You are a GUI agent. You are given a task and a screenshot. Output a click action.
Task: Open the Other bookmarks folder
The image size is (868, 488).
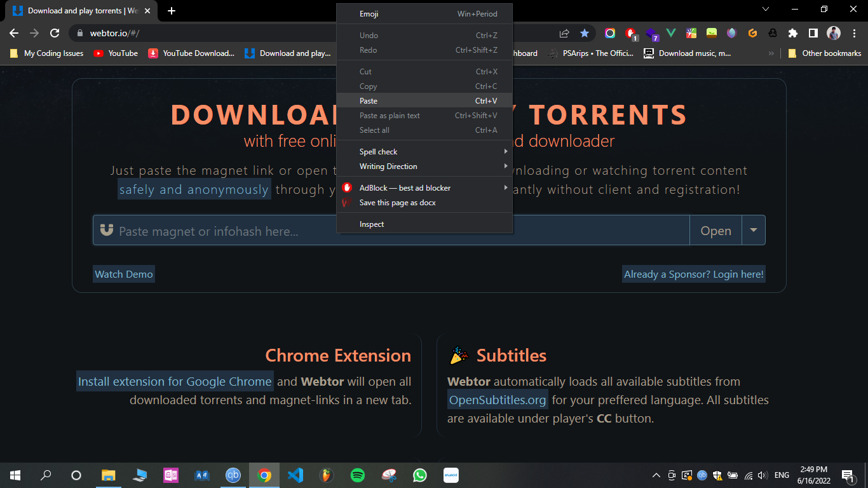pyautogui.click(x=824, y=53)
